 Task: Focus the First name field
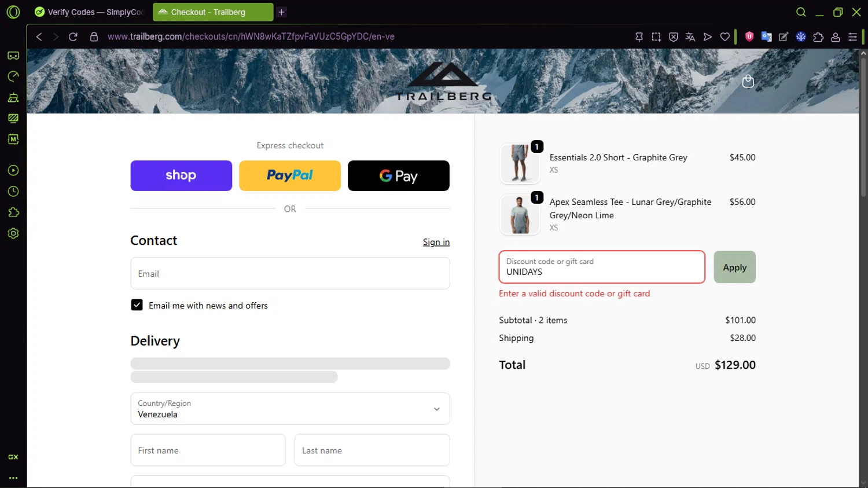coord(208,450)
